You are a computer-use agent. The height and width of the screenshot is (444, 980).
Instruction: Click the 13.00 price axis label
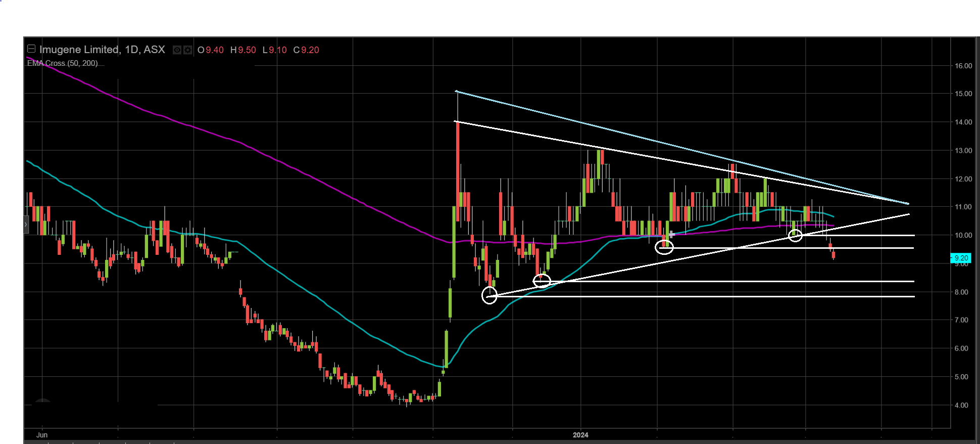[x=963, y=151]
